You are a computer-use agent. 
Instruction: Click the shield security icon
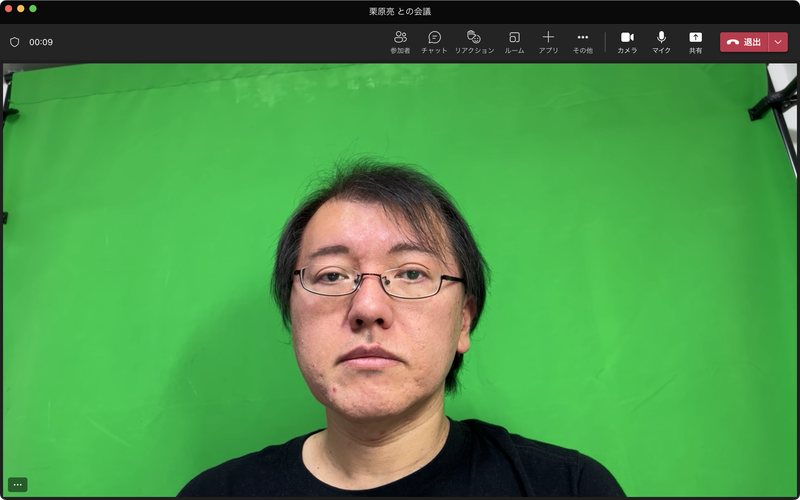coord(15,42)
